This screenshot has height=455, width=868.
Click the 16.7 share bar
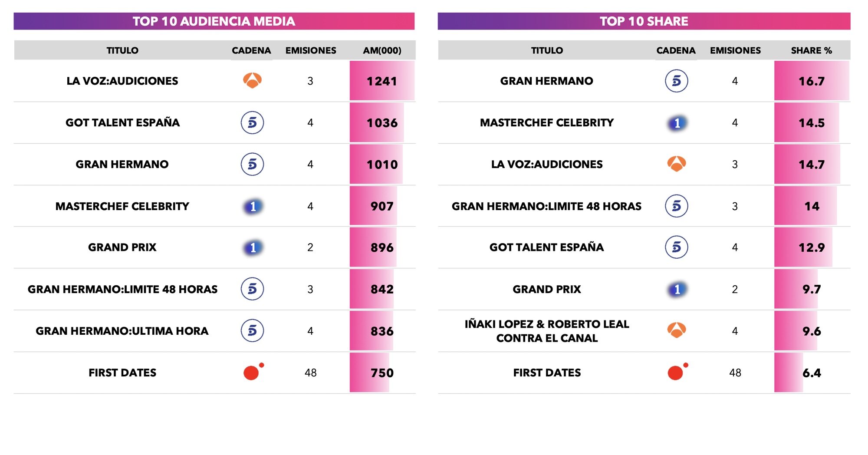[x=811, y=81]
